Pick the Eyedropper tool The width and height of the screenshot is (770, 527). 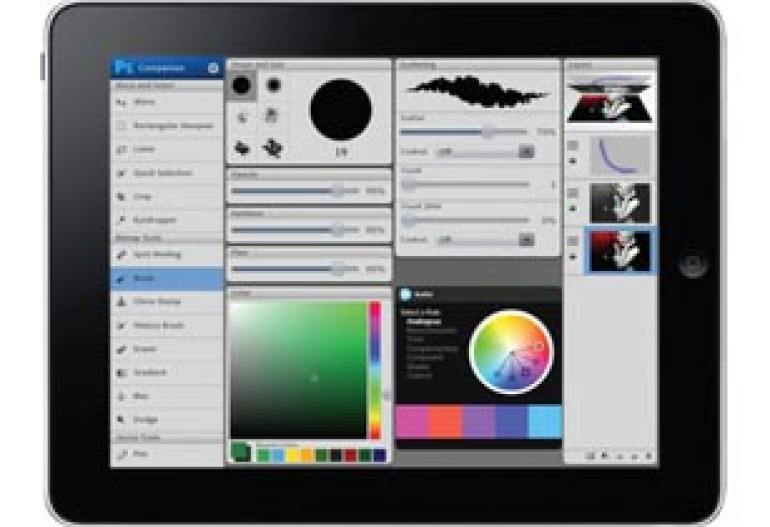pos(167,220)
